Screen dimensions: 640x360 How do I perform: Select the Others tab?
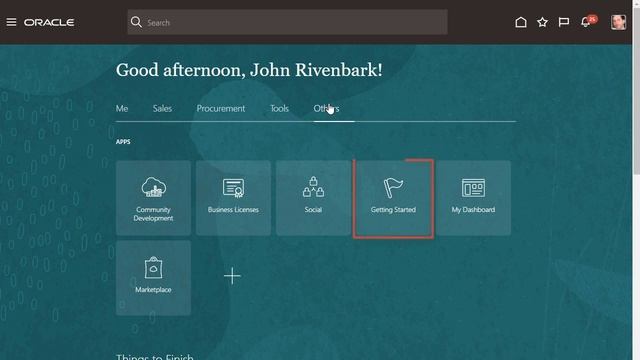(326, 109)
